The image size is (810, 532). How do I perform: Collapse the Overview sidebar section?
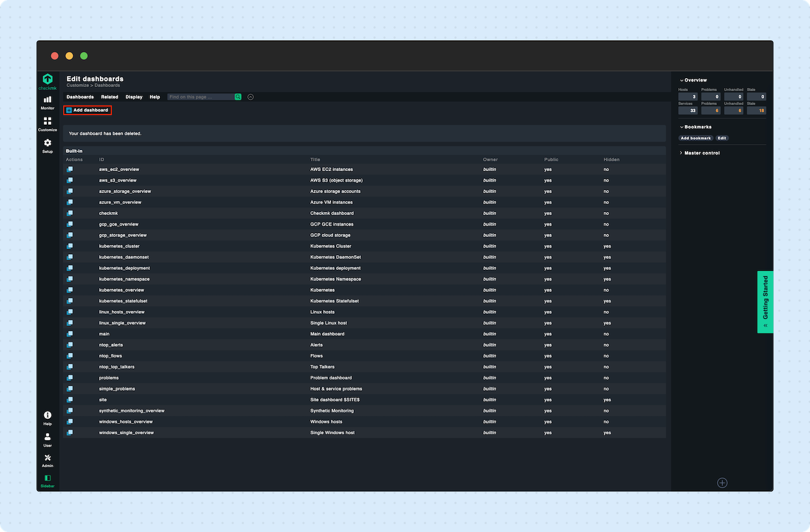pyautogui.click(x=693, y=80)
